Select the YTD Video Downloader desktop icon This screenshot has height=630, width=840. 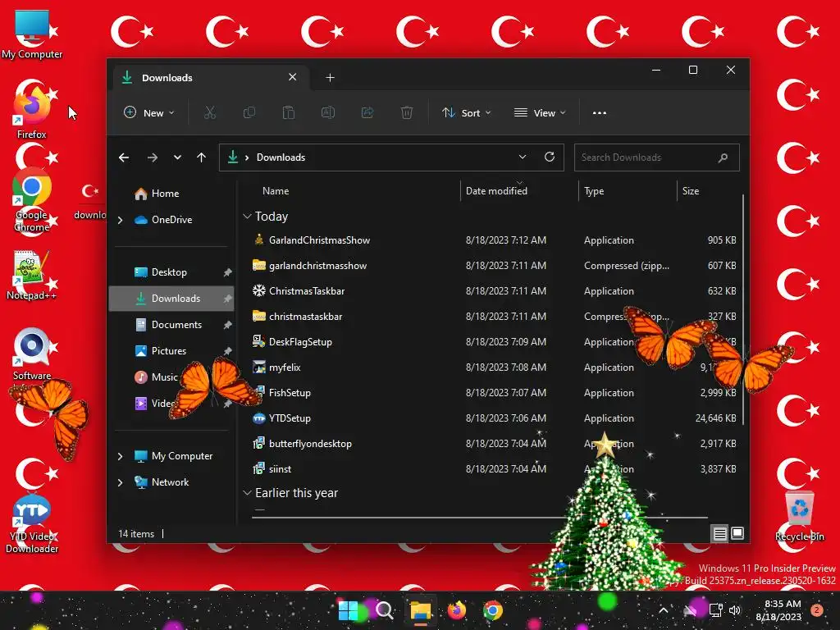click(x=32, y=524)
